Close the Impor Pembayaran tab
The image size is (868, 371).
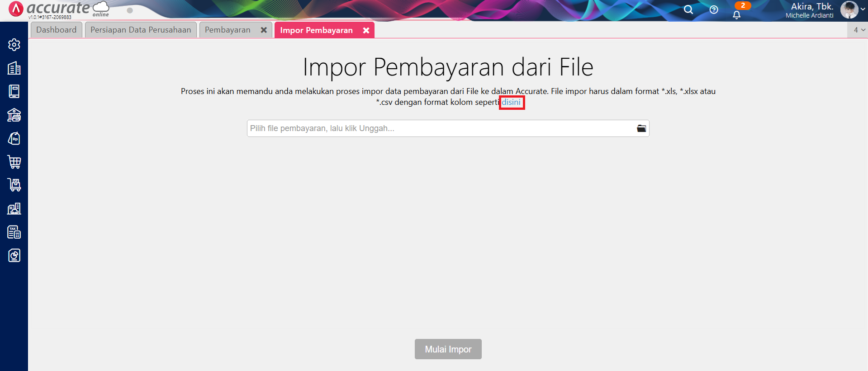366,30
